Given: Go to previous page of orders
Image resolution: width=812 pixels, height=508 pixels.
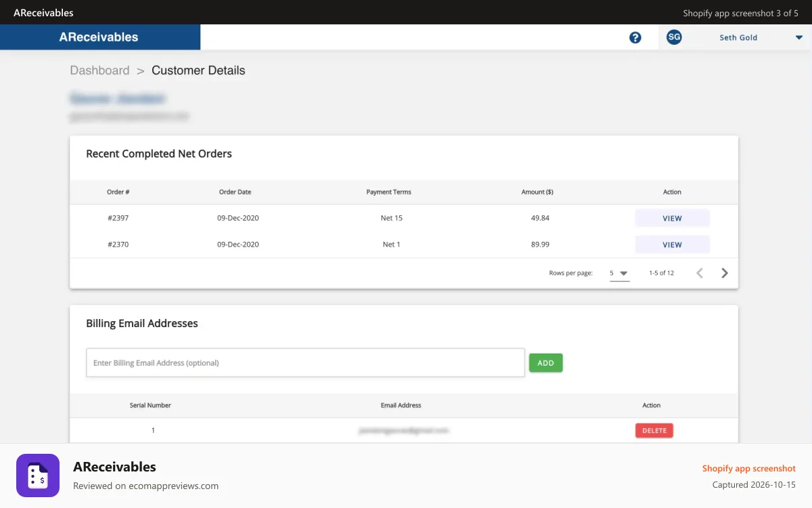Looking at the screenshot, I should [x=700, y=273].
